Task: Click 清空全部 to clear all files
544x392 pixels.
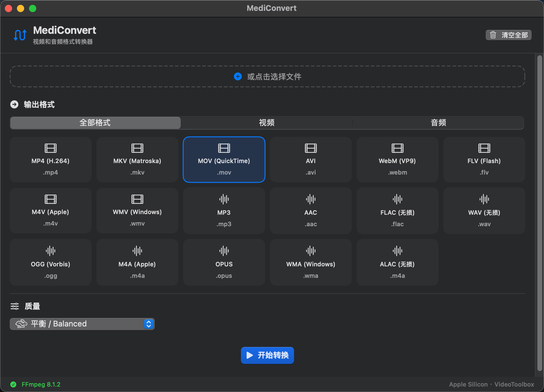Action: pyautogui.click(x=508, y=35)
